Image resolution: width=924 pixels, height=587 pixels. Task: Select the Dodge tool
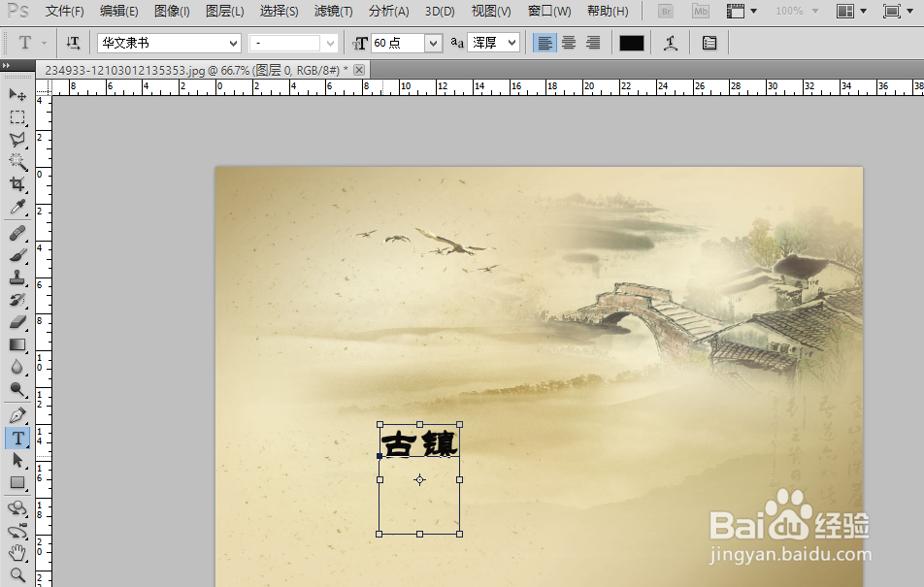pyautogui.click(x=17, y=389)
